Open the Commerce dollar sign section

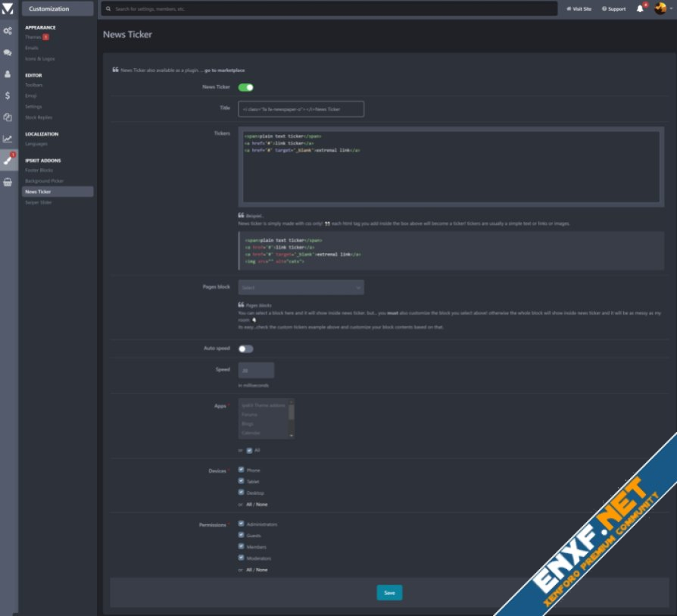pos(8,95)
